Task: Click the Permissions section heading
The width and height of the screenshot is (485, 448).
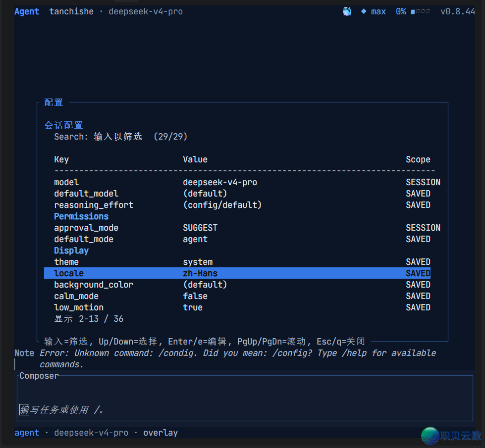Action: [x=81, y=216]
